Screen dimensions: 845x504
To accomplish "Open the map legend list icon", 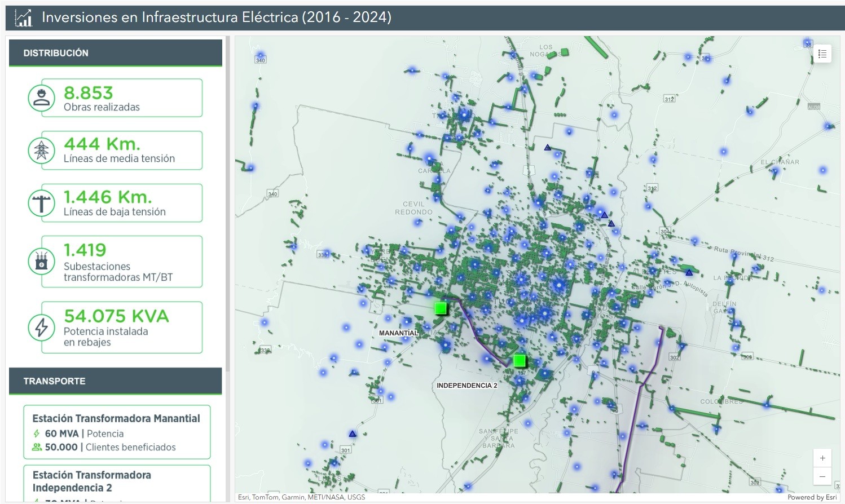I will [x=822, y=54].
